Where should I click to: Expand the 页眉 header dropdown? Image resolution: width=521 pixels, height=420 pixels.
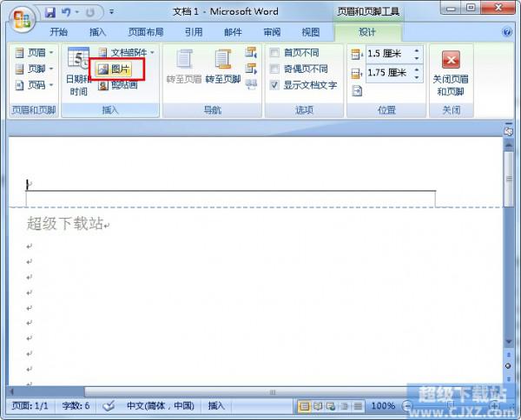(x=34, y=52)
